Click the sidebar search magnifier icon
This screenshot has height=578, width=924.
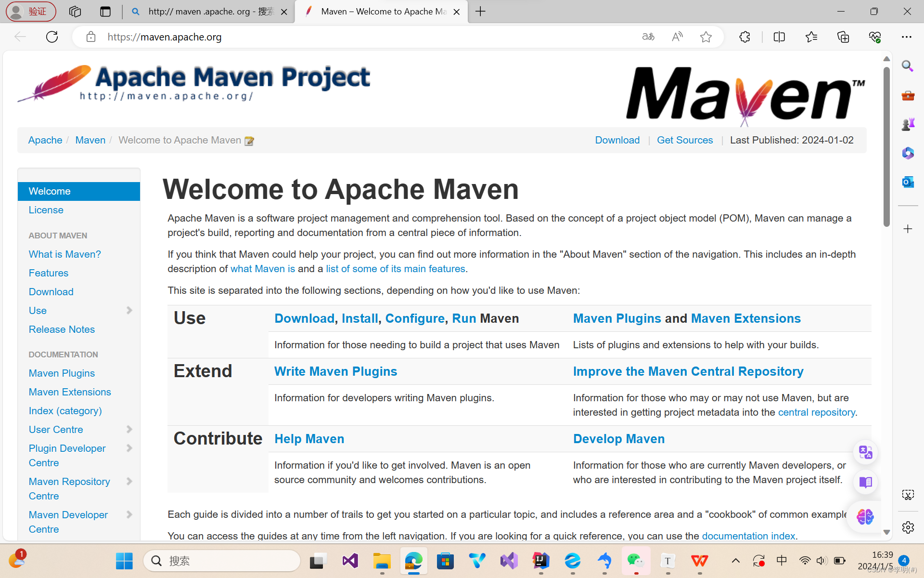click(908, 66)
